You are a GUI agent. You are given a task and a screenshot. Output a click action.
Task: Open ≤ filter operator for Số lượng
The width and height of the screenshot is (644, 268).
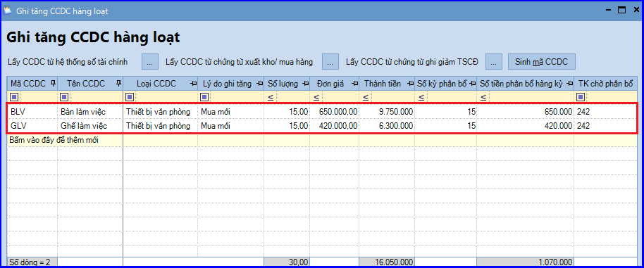click(x=271, y=98)
